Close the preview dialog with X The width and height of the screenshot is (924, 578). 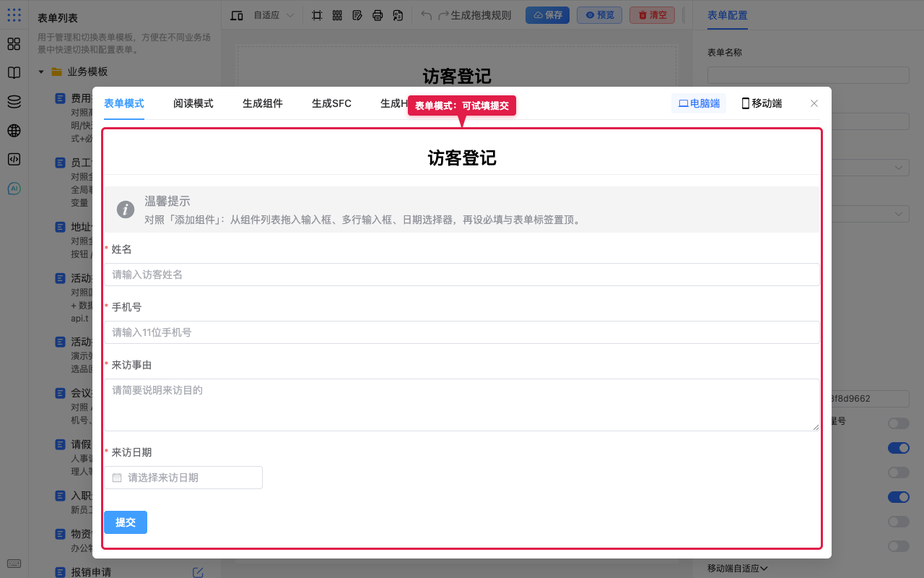click(x=814, y=103)
